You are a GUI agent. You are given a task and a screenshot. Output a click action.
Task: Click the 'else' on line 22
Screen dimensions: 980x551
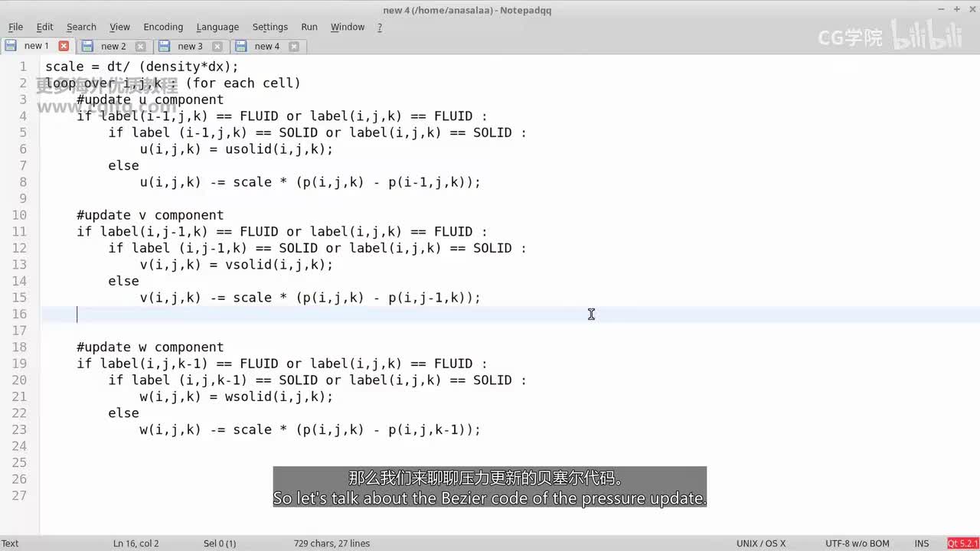click(123, 412)
